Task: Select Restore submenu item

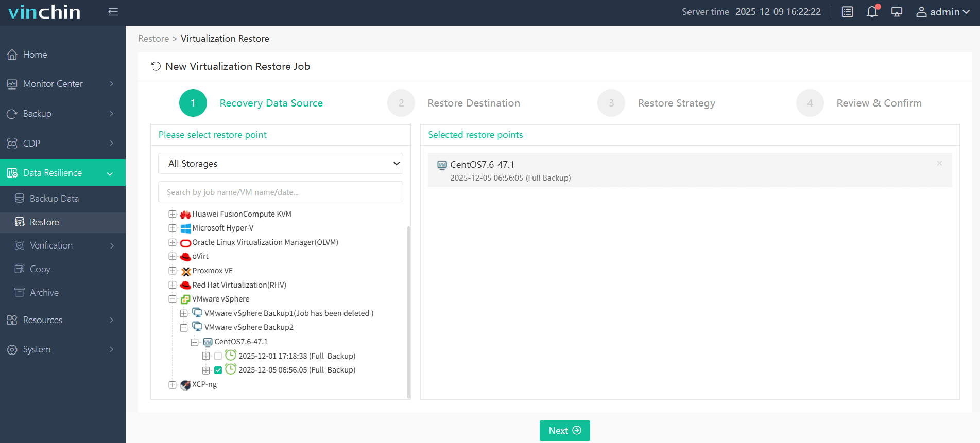Action: click(63, 222)
